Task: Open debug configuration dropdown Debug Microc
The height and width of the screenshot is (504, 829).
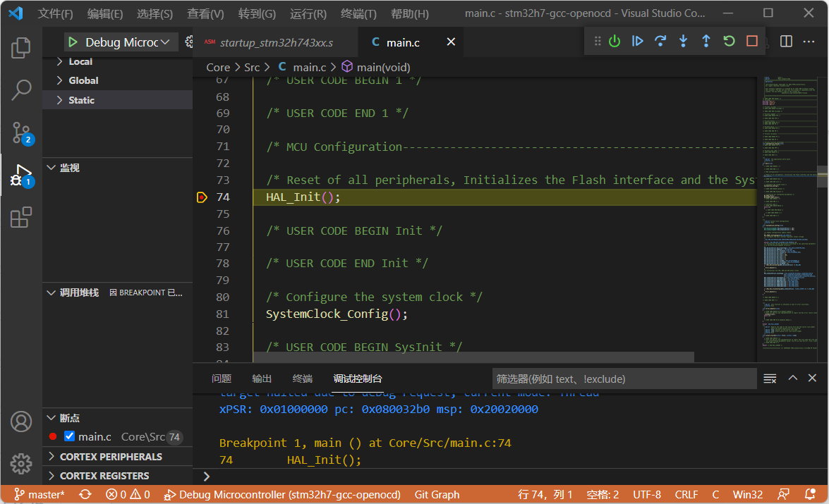Action: [127, 42]
